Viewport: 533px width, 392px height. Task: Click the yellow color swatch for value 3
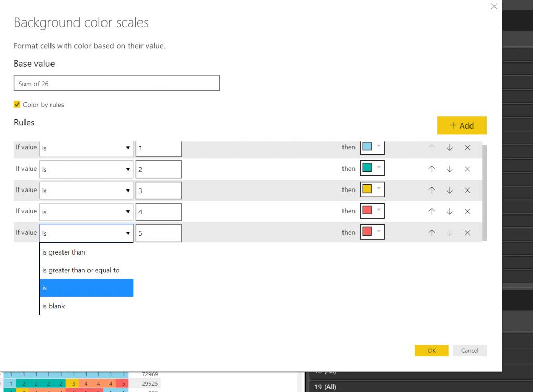(x=367, y=190)
